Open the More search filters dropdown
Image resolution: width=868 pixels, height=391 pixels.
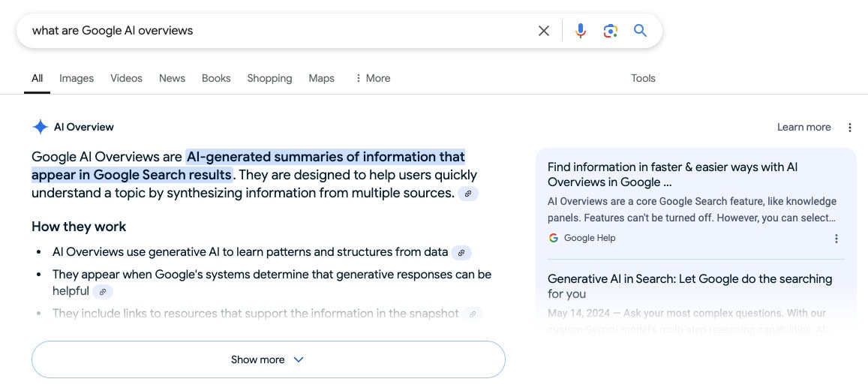(x=372, y=78)
